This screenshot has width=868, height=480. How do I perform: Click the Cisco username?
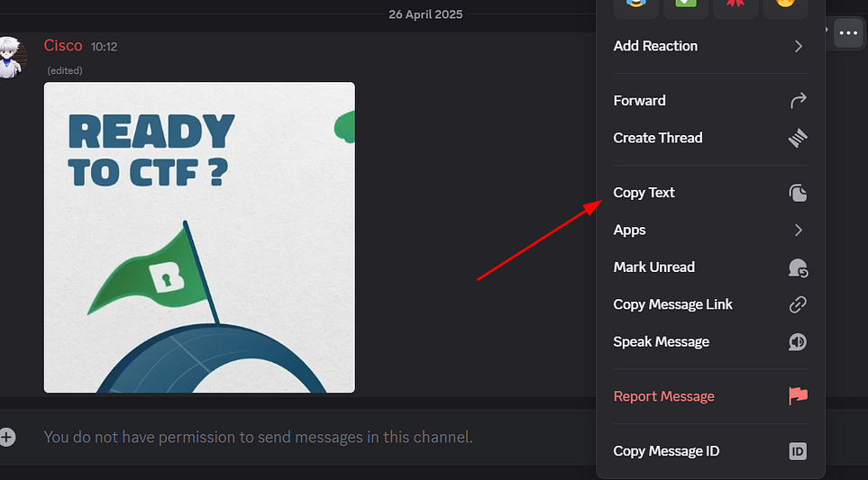pos(63,45)
